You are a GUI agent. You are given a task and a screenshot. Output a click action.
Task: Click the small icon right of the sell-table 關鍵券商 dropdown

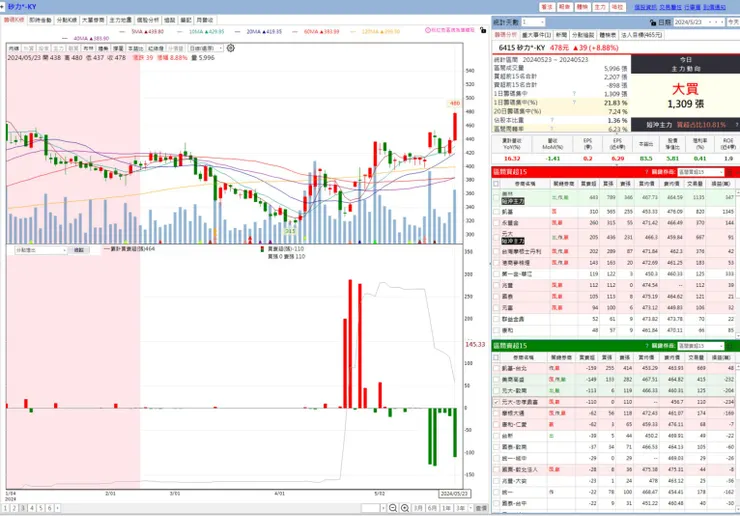point(730,346)
